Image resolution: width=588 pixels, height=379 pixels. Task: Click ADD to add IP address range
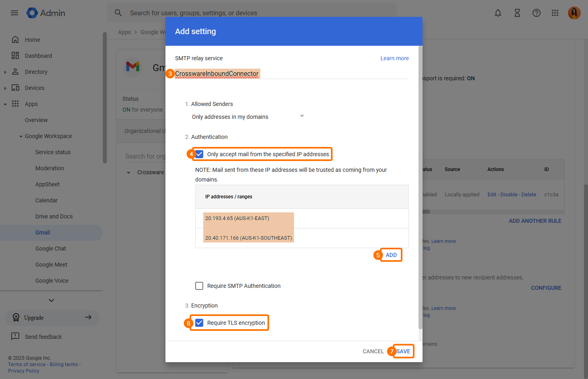391,255
